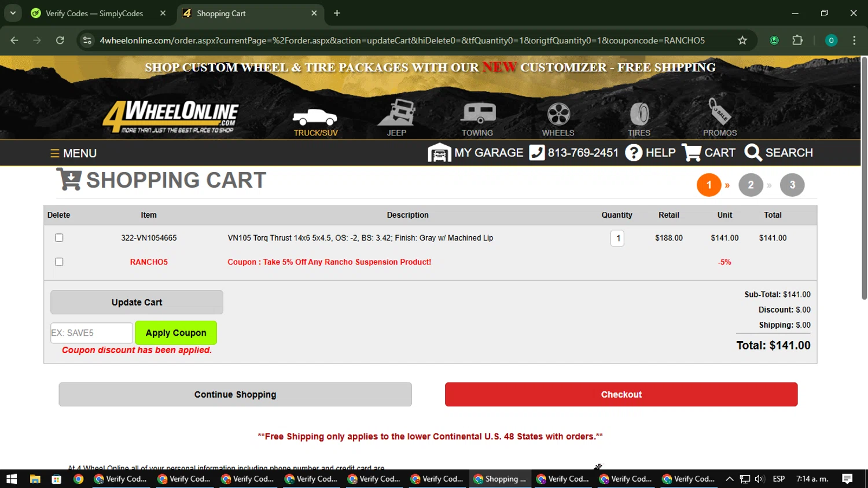Switch to the Verify Codes — SimplyCodes tab

point(94,13)
